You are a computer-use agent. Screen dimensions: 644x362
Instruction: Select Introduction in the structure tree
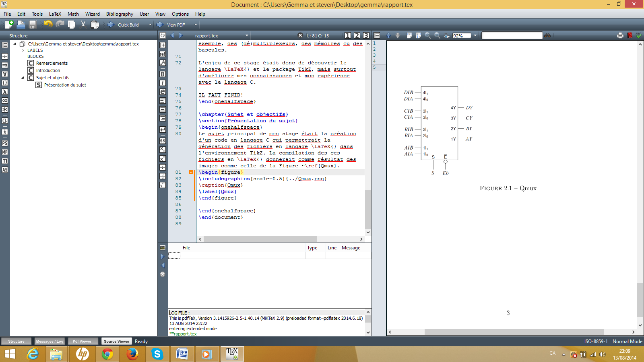pos(48,70)
